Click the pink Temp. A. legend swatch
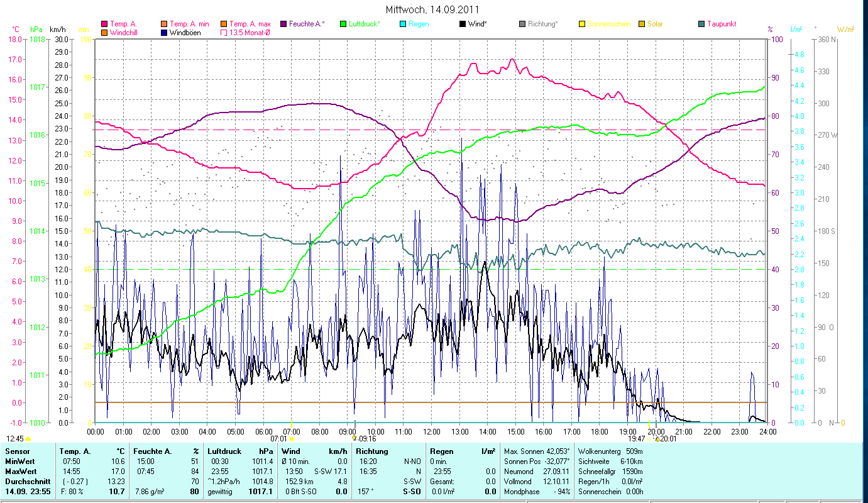This screenshot has width=868, height=503. pyautogui.click(x=104, y=24)
